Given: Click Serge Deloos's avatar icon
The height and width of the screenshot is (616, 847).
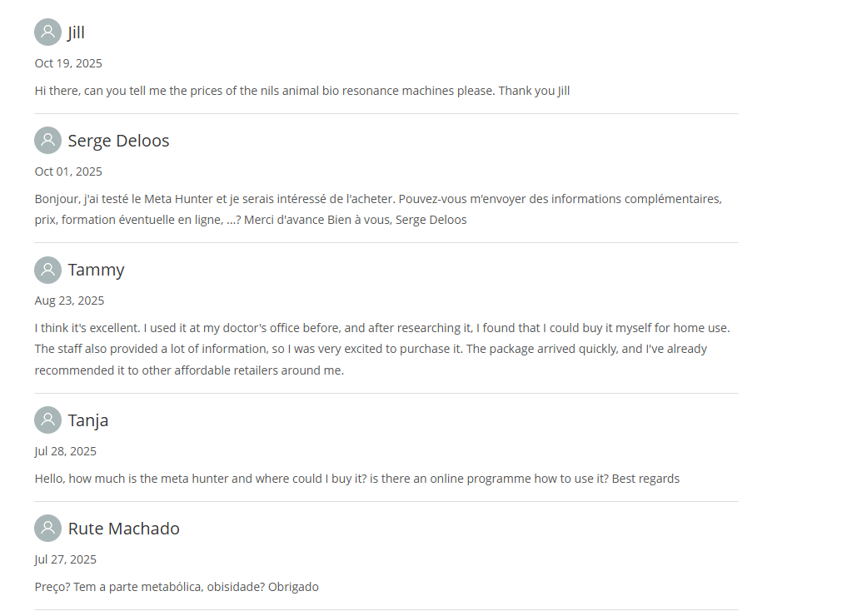Looking at the screenshot, I should [x=47, y=141].
